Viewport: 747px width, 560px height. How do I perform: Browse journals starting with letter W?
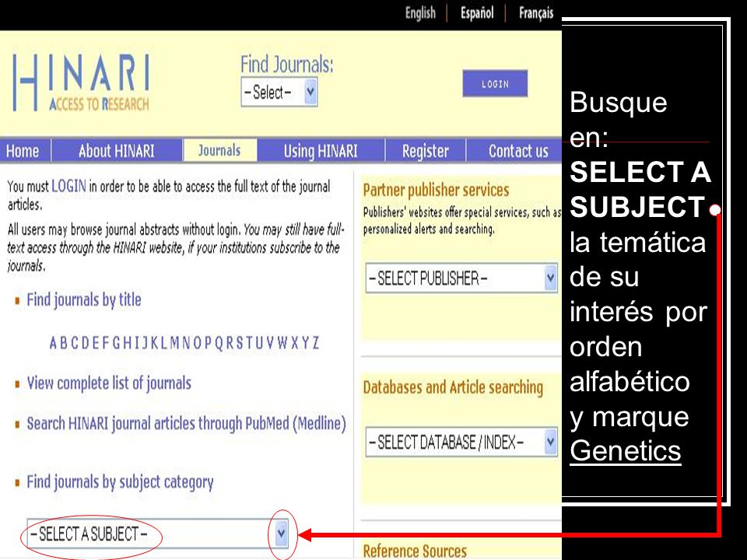282,343
